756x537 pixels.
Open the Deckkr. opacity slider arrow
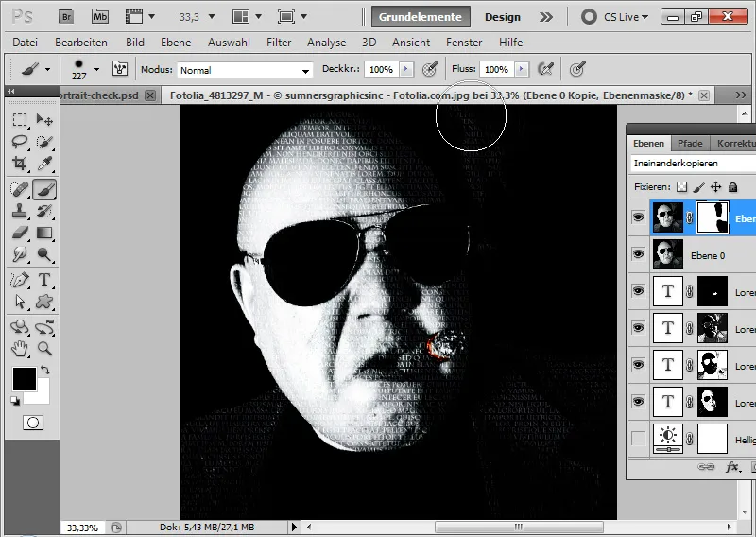(x=406, y=69)
